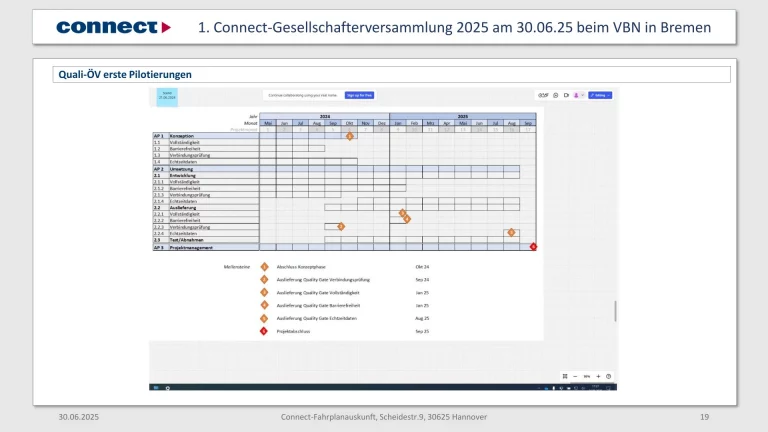Select the AP 2 Umsetzung row label
The image size is (768, 432).
click(x=206, y=169)
